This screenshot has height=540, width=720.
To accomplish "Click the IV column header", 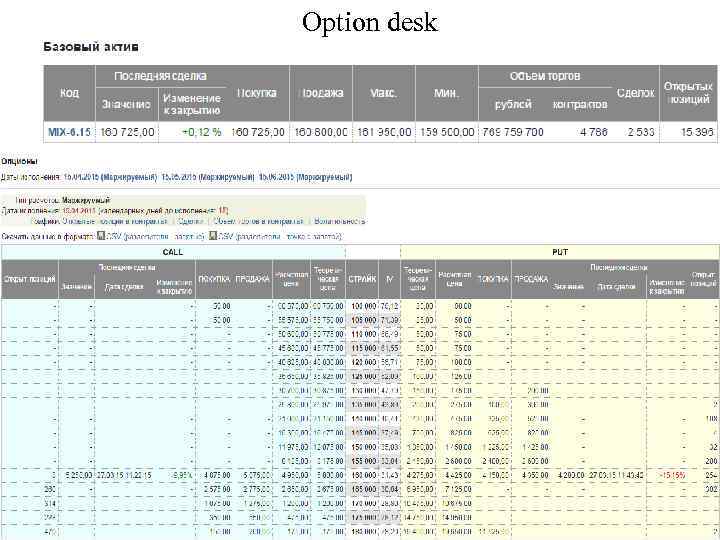I will tap(389, 279).
